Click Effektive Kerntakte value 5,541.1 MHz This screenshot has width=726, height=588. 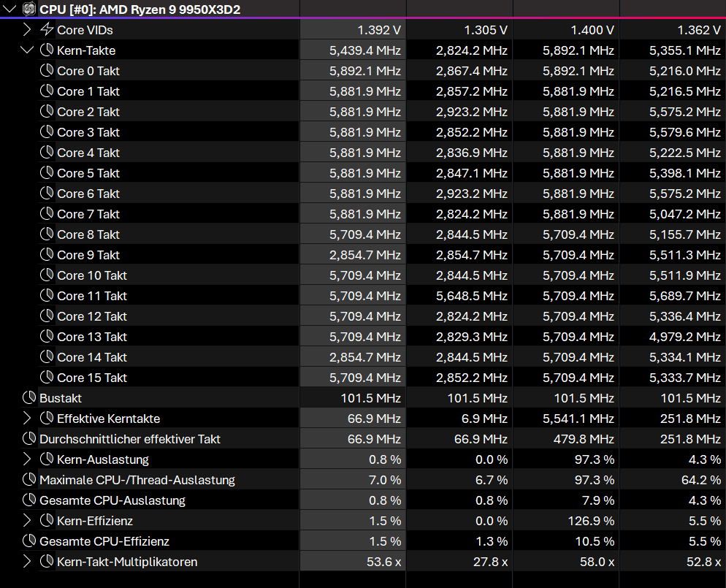(x=578, y=419)
